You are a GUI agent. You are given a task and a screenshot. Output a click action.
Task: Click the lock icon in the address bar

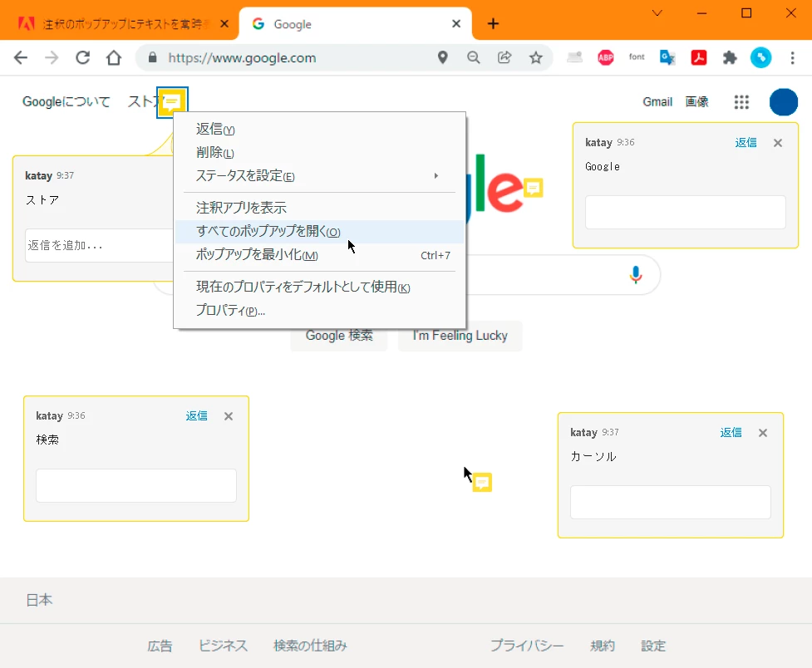[152, 57]
